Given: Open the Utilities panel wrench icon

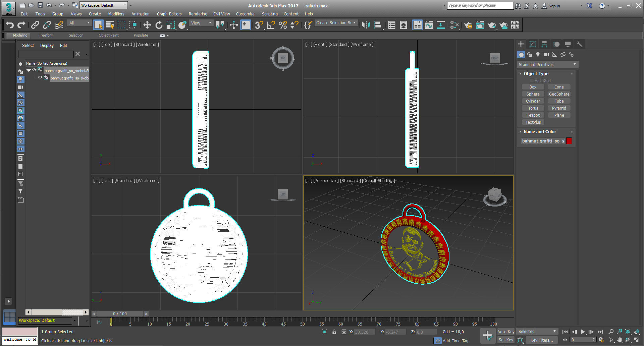Looking at the screenshot, I should pos(579,44).
